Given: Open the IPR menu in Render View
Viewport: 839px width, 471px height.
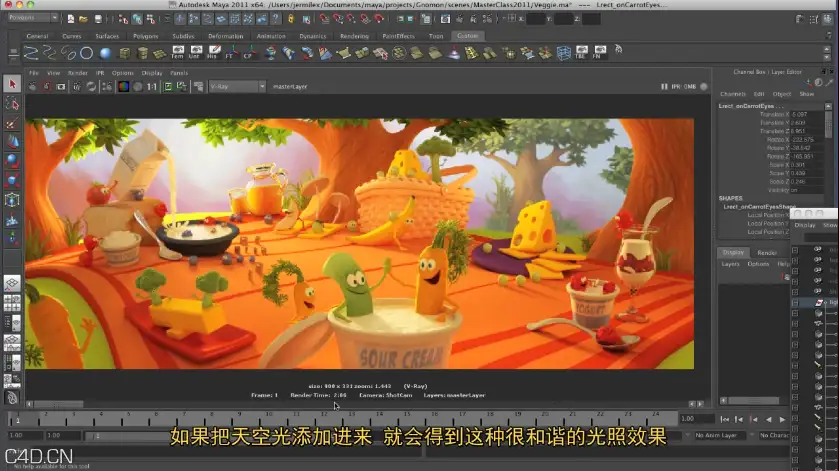Looking at the screenshot, I should click(x=100, y=73).
